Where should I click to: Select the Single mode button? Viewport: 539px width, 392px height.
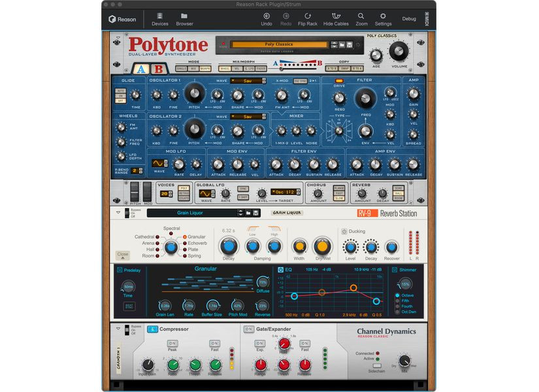181,69
